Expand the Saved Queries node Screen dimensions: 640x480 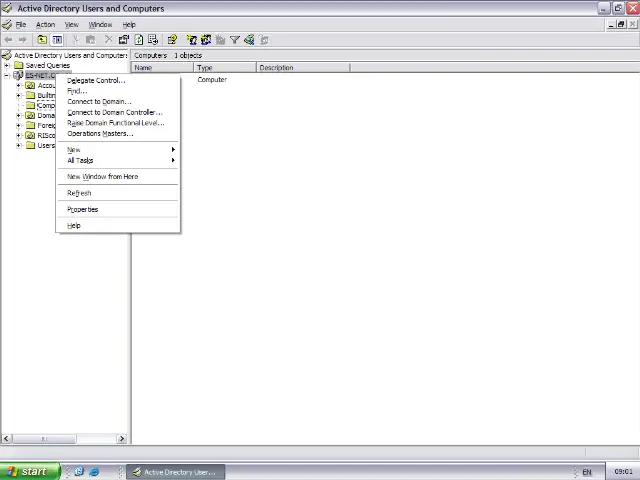[x=7, y=65]
